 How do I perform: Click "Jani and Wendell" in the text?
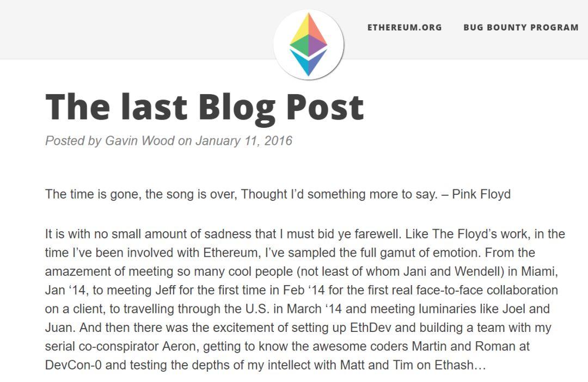pyautogui.click(x=454, y=271)
